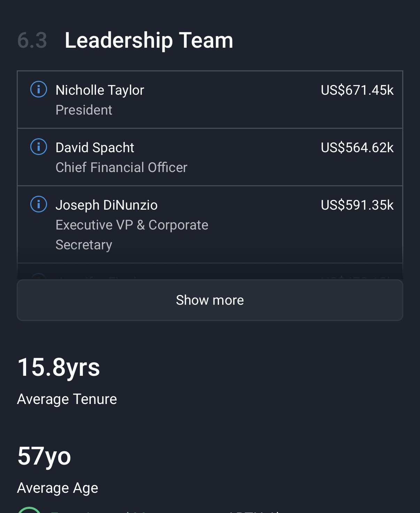Open info icon for David Spacht
The height and width of the screenshot is (513, 420).
click(x=39, y=147)
